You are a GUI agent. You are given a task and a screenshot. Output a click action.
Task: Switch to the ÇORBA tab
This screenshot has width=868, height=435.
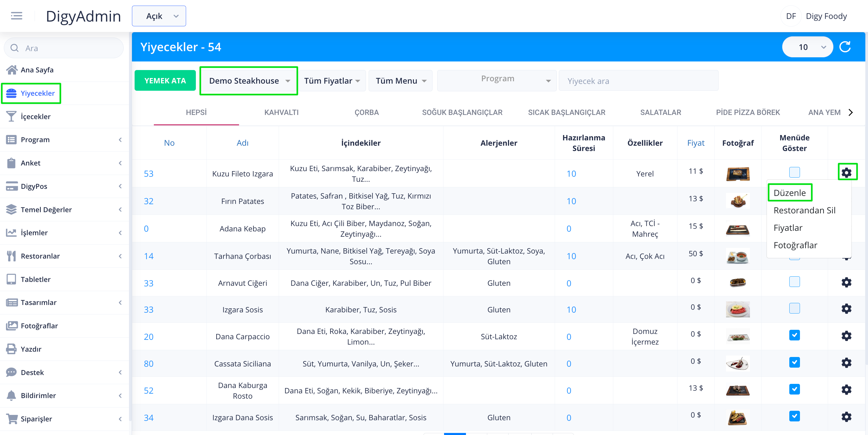(366, 113)
